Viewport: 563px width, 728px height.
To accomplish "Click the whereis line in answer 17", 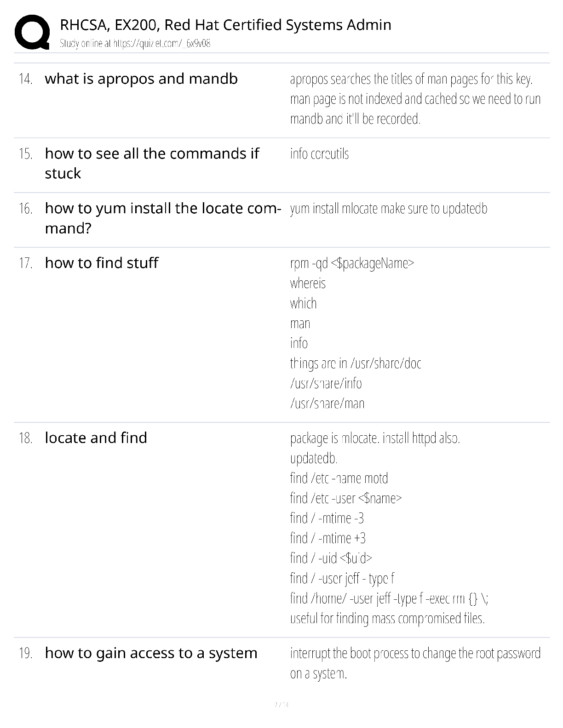I will point(308,283).
